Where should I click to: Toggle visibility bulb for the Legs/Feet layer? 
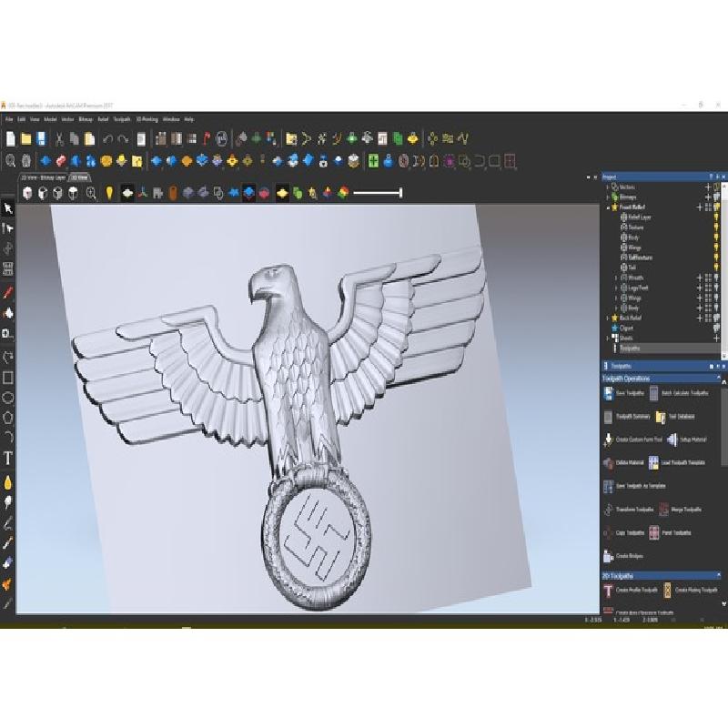(x=716, y=288)
